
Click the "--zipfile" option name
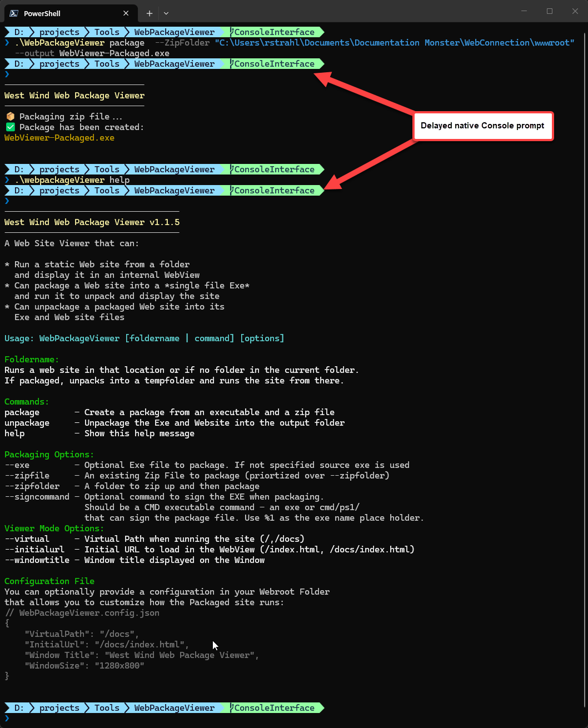(x=27, y=476)
